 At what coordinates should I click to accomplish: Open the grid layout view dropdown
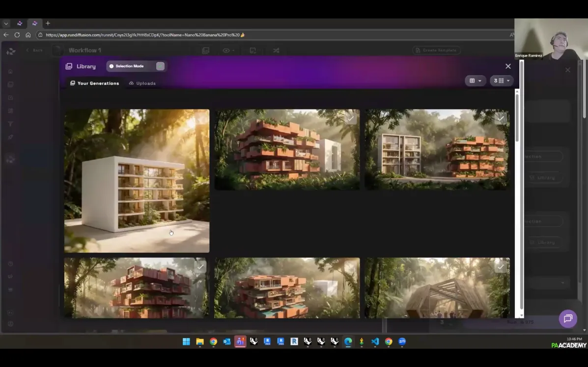tap(475, 80)
